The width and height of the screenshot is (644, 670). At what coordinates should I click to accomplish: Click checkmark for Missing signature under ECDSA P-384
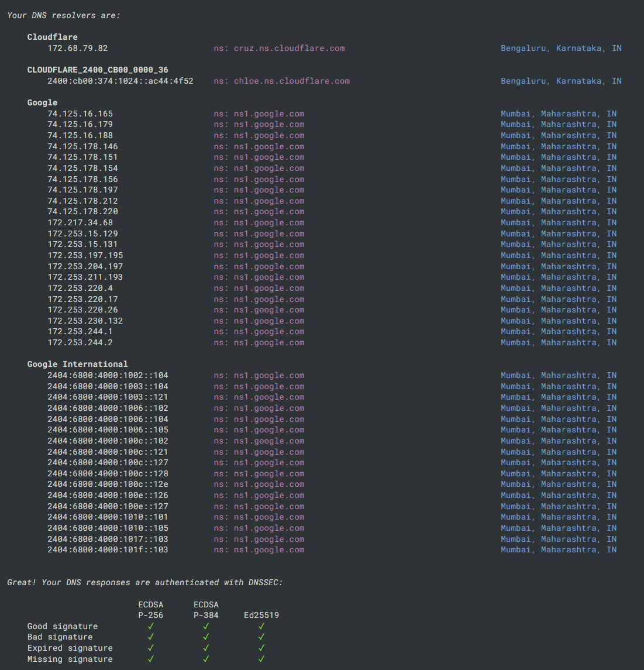[x=206, y=659]
